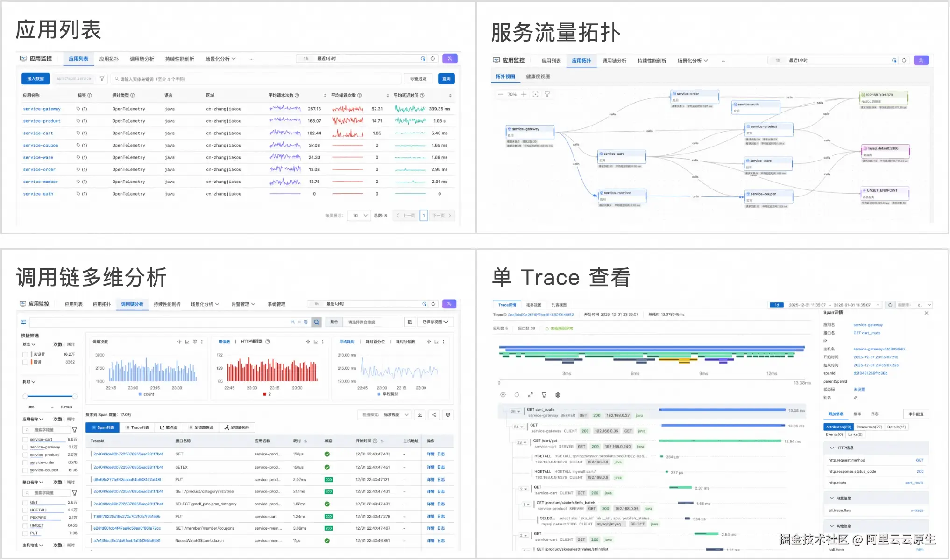Click the right handle of the 耗时 range slider

pyautogui.click(x=75, y=396)
